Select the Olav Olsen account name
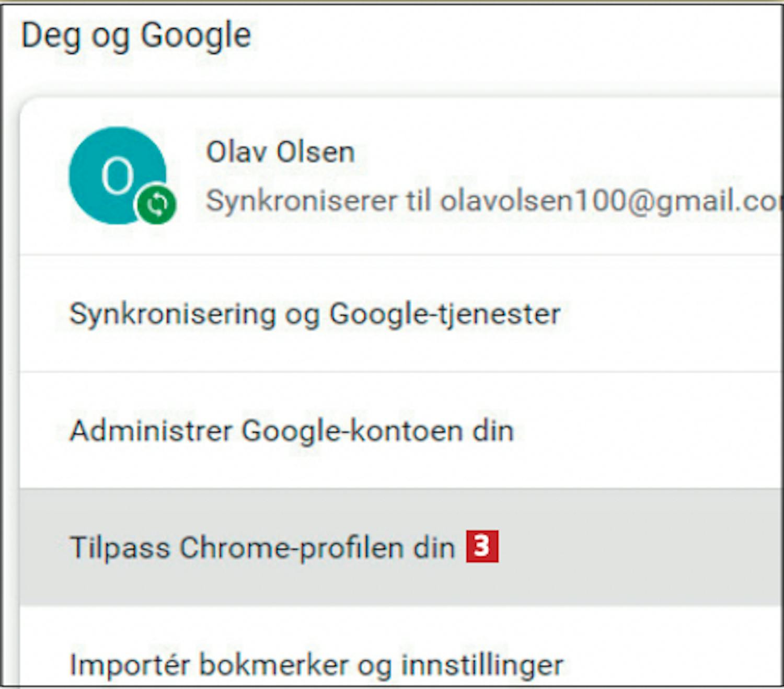 tap(281, 152)
